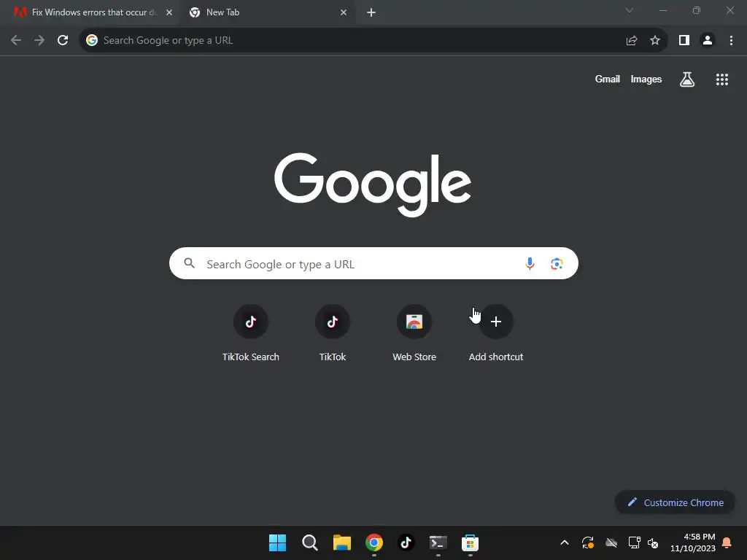Expand the tab search chevron
The width and height of the screenshot is (747, 560).
pos(630,10)
